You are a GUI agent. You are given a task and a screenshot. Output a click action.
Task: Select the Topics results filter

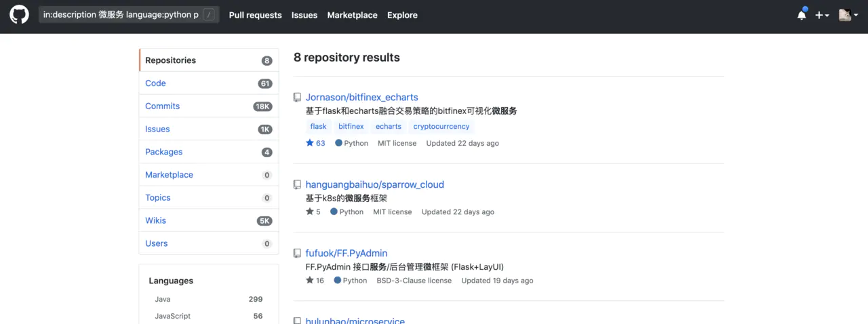coord(209,198)
